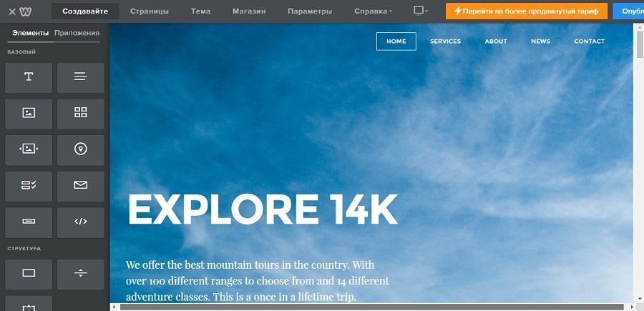Open the Магазин tab
Viewport: 644px width, 311px height.
tap(249, 11)
